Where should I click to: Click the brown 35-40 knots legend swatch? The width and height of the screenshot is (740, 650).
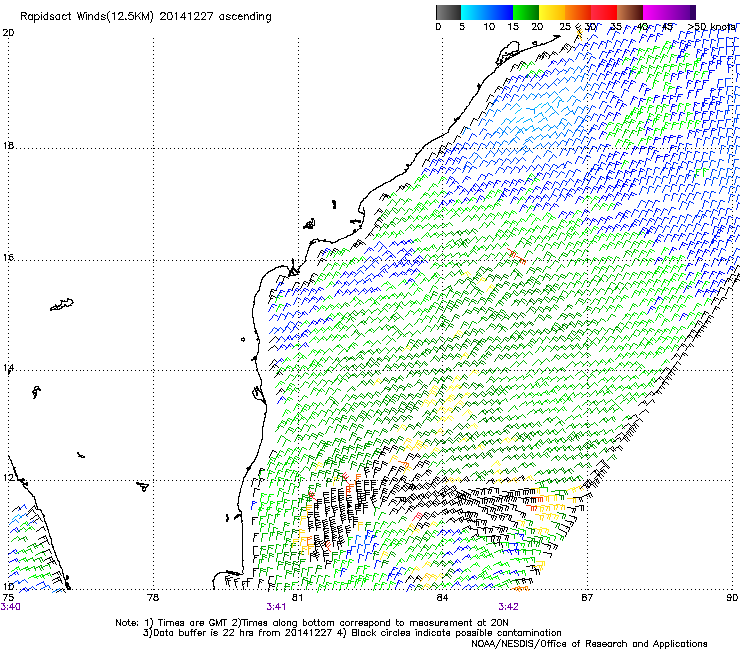630,12
